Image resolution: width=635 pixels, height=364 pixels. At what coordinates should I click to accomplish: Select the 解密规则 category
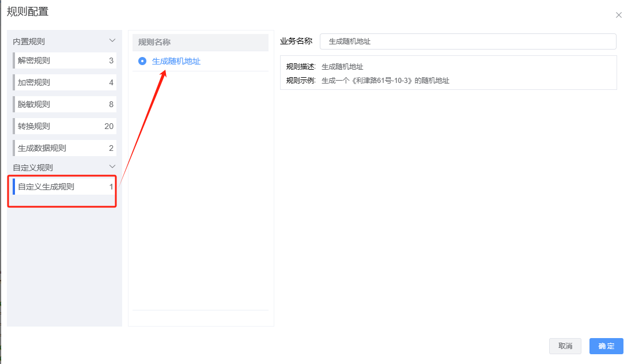coord(65,60)
